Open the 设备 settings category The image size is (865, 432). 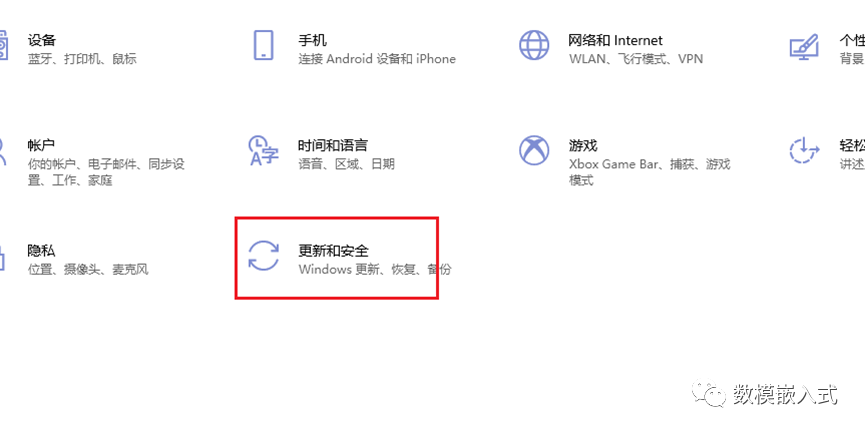click(42, 40)
